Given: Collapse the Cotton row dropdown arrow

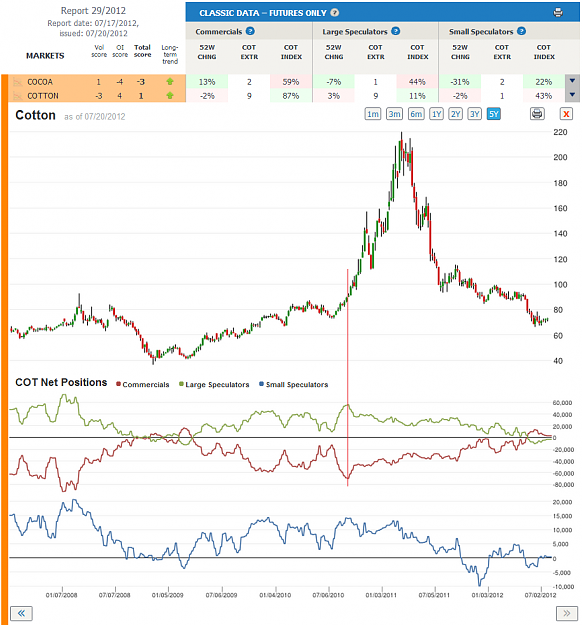Looking at the screenshot, I should coord(572,95).
